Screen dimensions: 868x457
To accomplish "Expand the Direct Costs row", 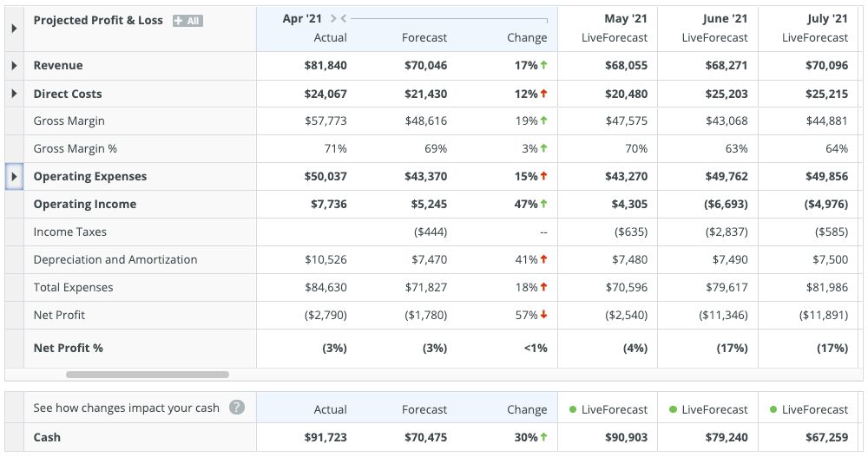I will (x=14, y=94).
